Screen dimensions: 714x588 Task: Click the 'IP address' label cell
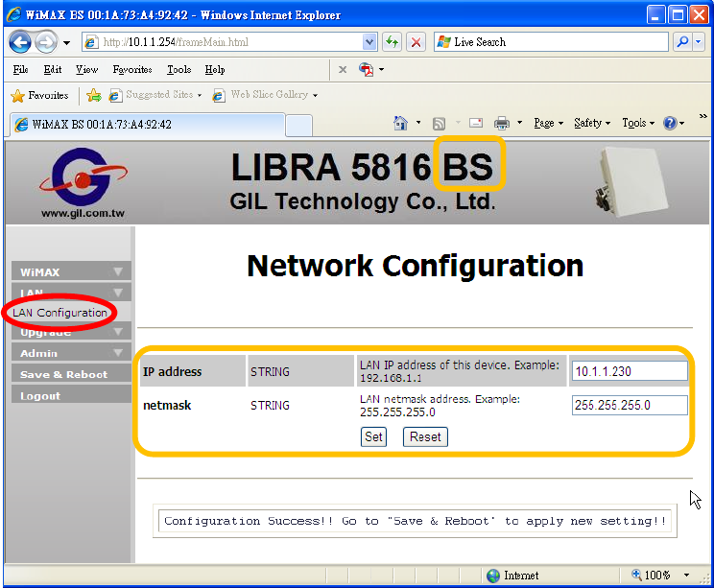[x=192, y=371]
